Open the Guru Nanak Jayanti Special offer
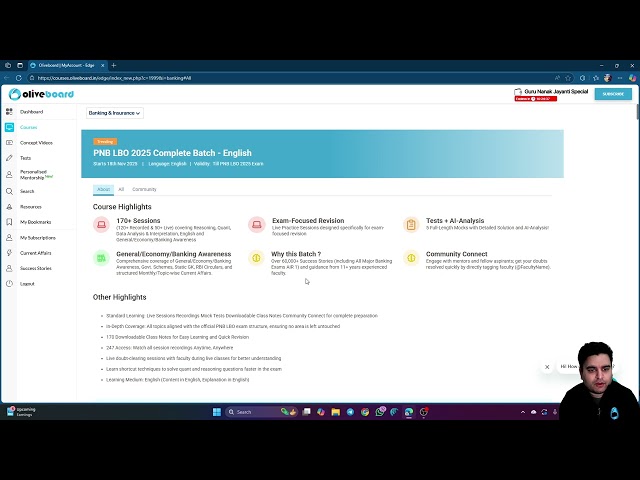The width and height of the screenshot is (640, 480). [x=551, y=94]
